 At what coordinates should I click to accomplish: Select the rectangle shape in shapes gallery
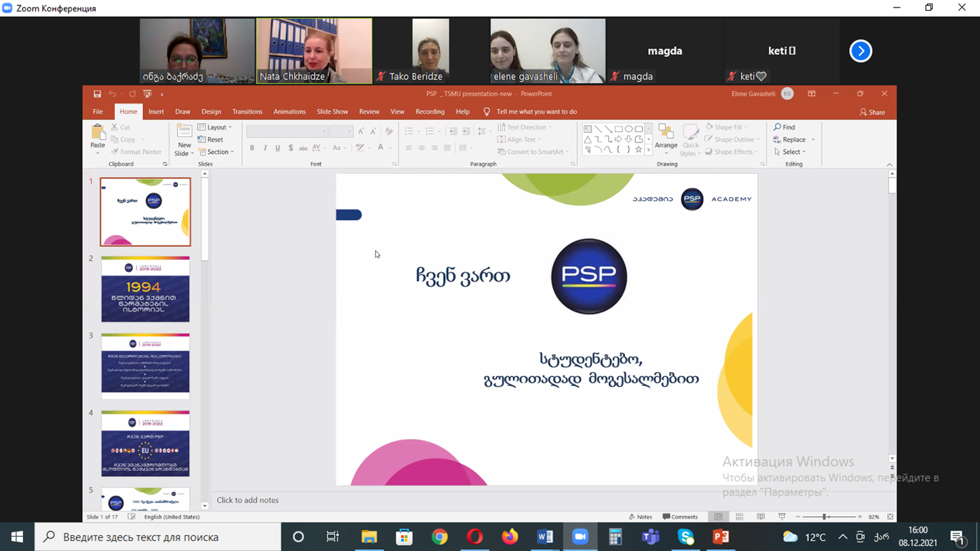[x=618, y=129]
